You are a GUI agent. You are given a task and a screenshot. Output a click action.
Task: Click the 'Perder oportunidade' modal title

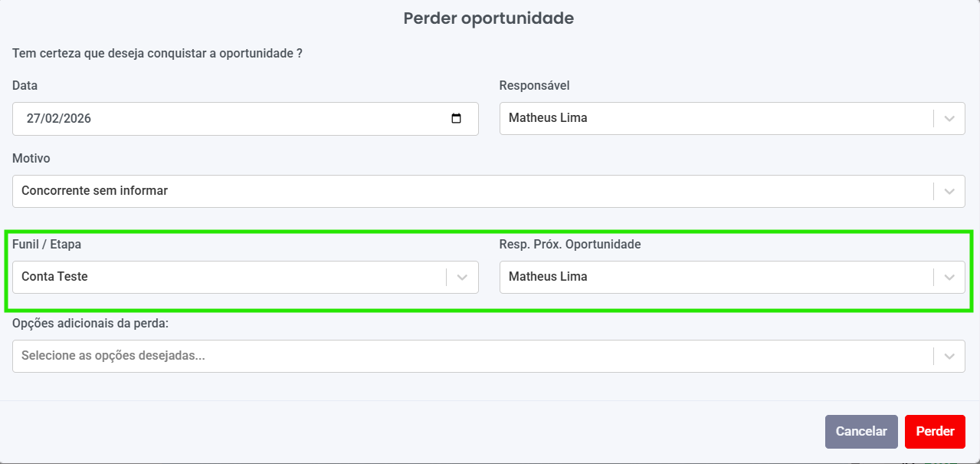click(x=489, y=18)
